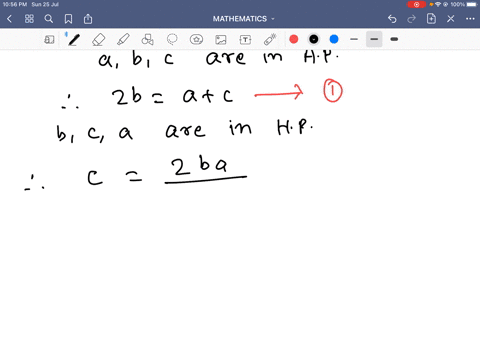480x360 pixels.
Task: Add a new page
Action: [x=431, y=19]
